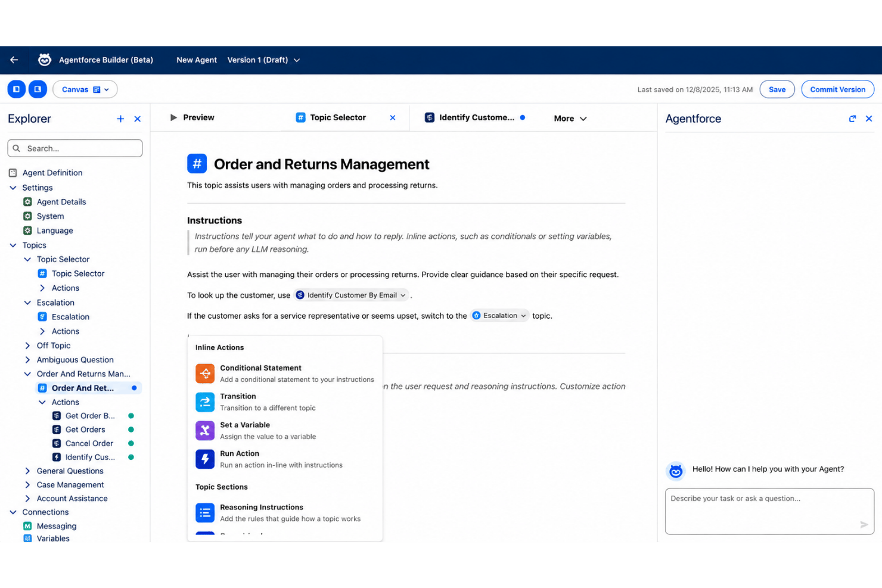Screen dimensions: 882x588
Task: Collapse Order And Returns Man... folder
Action: [27, 374]
